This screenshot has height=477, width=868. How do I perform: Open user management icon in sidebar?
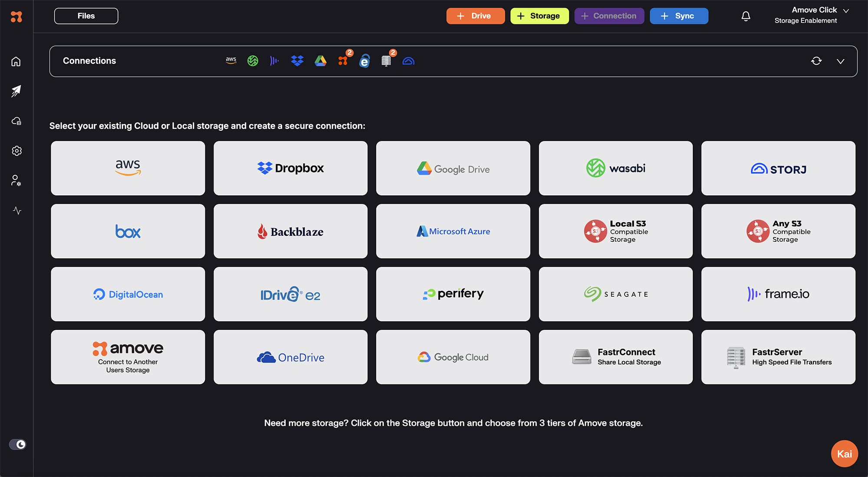pyautogui.click(x=16, y=181)
